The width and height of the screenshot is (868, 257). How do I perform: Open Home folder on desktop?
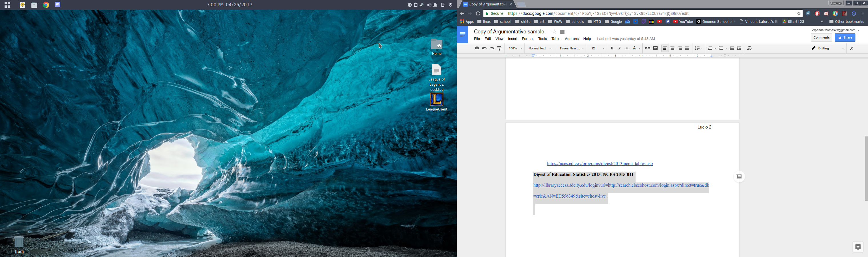tap(437, 47)
